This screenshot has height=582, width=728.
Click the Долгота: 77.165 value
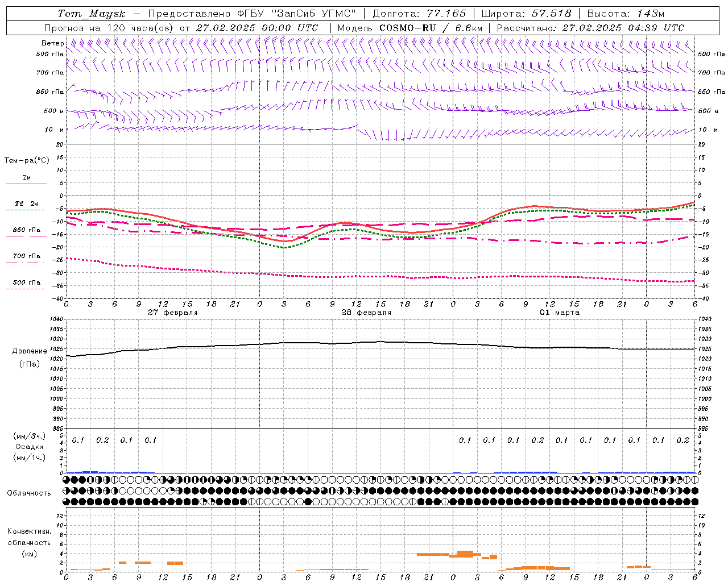coord(419,14)
